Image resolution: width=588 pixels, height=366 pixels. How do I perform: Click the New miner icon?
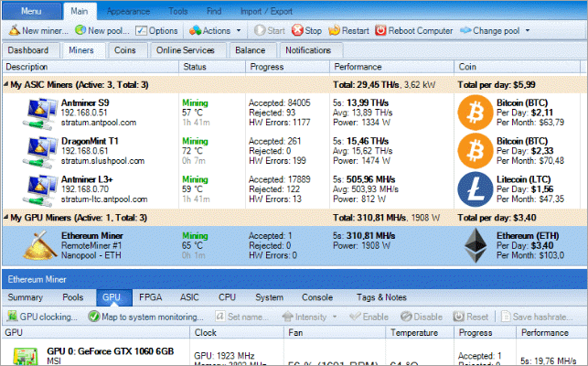[15, 30]
